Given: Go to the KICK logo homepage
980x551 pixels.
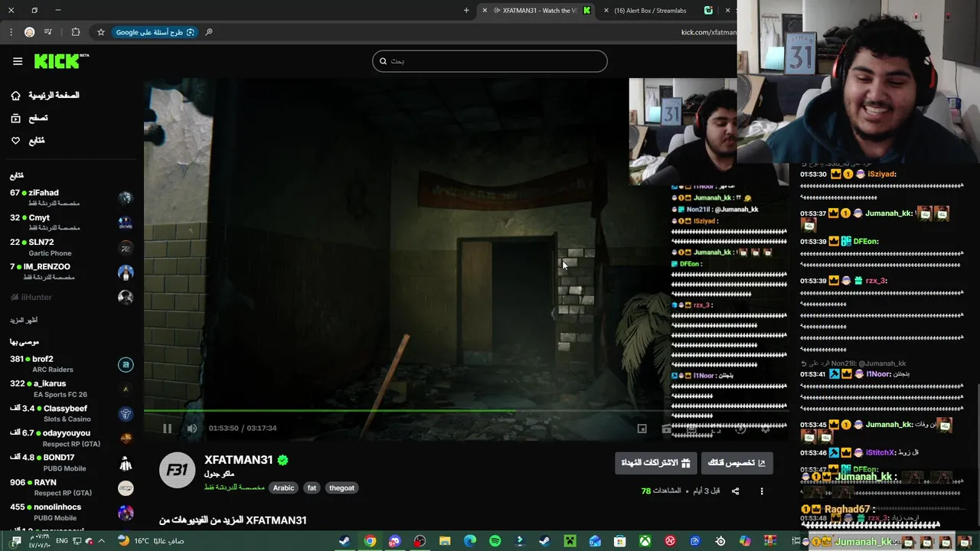Looking at the screenshot, I should [61, 61].
